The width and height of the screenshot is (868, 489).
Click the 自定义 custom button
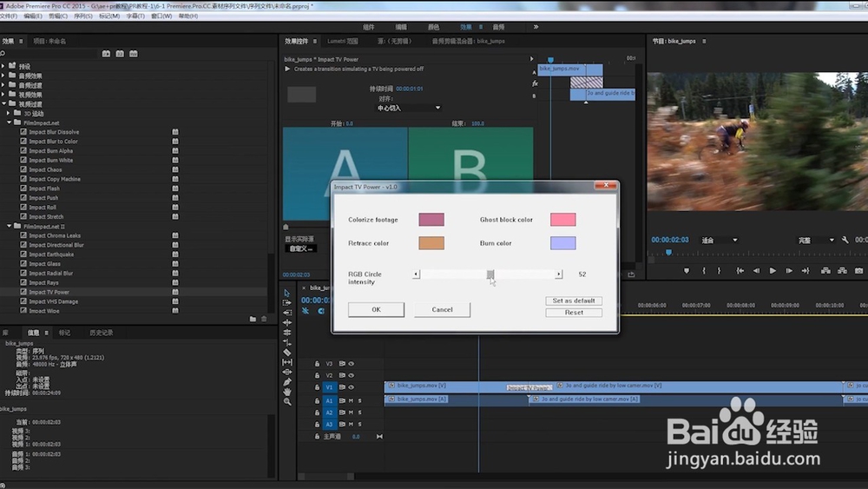click(x=301, y=248)
